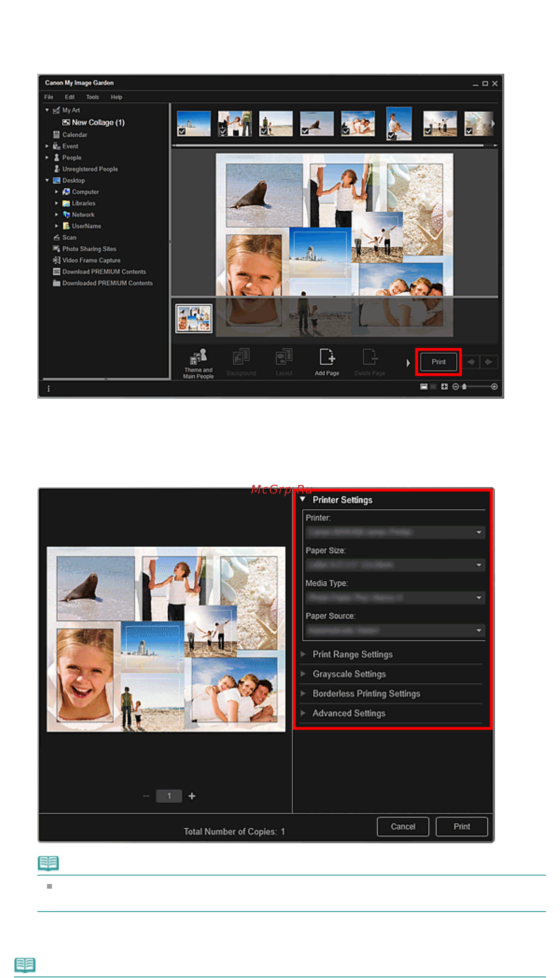560x978 pixels.
Task: Adjust the thumbnail zoom slider
Action: pos(464,387)
